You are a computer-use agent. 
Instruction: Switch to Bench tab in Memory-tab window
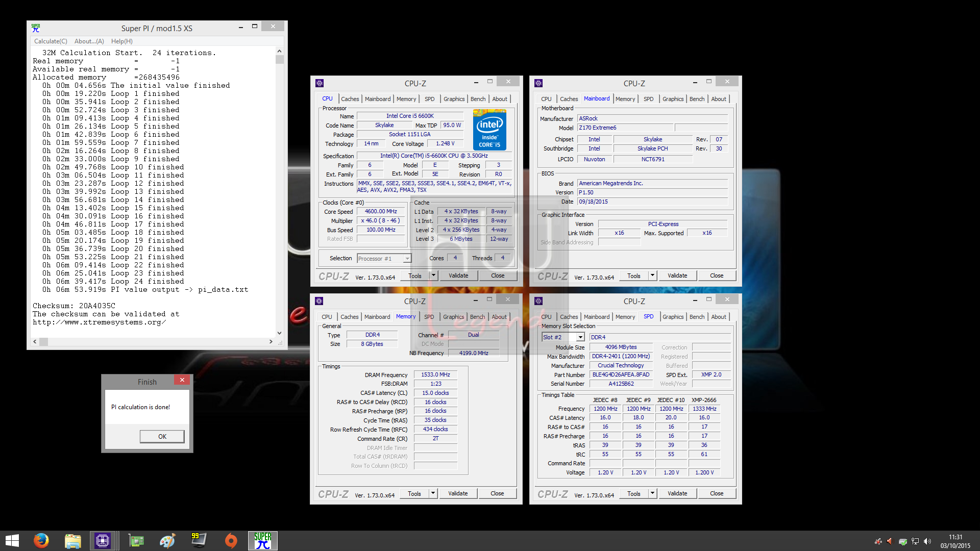click(478, 317)
